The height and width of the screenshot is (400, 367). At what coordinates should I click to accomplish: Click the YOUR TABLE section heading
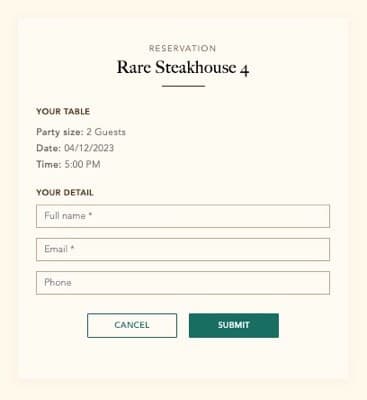click(x=63, y=111)
